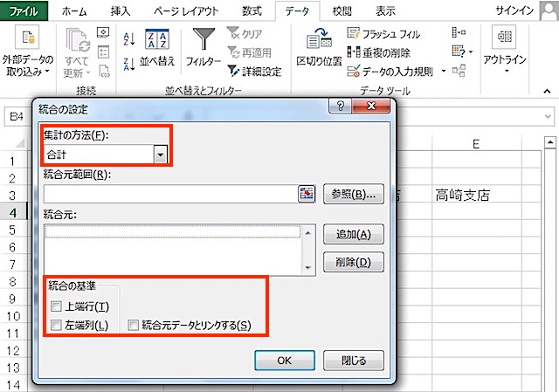Click the dialog help question mark
Screen dimensions: 559x392
(340, 106)
